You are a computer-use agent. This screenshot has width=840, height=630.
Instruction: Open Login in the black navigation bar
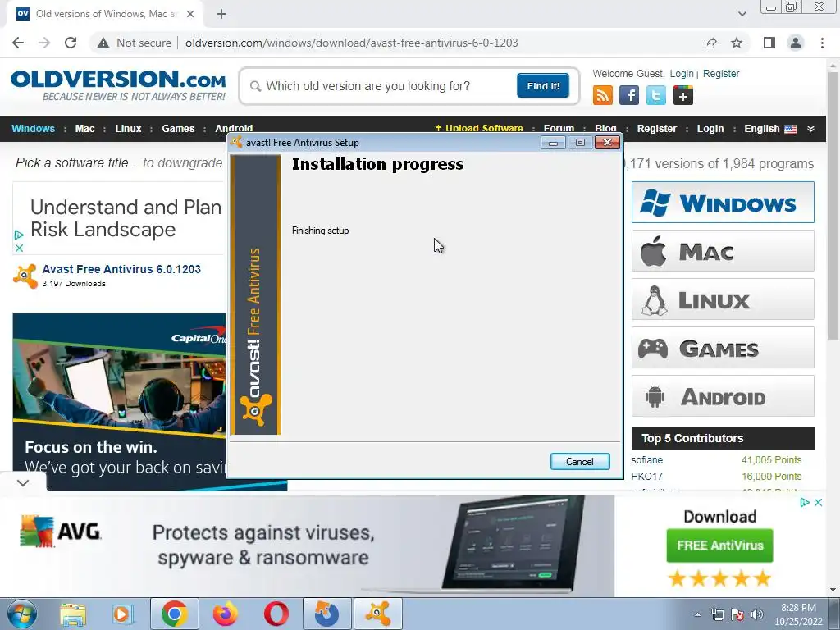(x=710, y=129)
